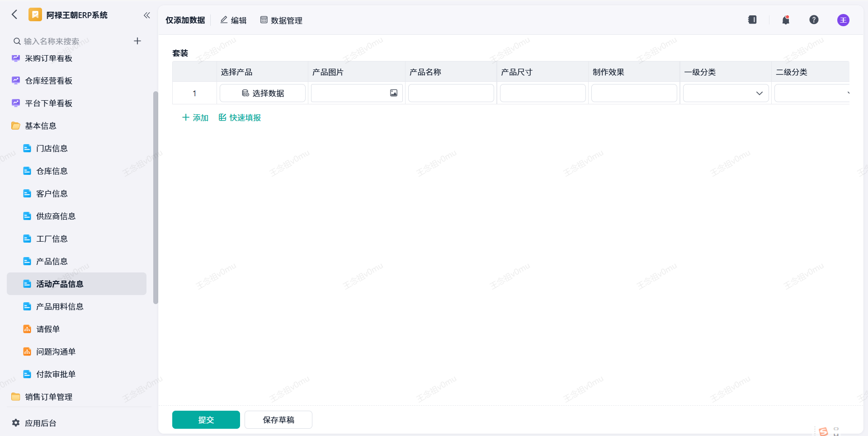This screenshot has height=436, width=868.
Task: Collapse the sidebar with double-chevron icon
Action: point(147,15)
